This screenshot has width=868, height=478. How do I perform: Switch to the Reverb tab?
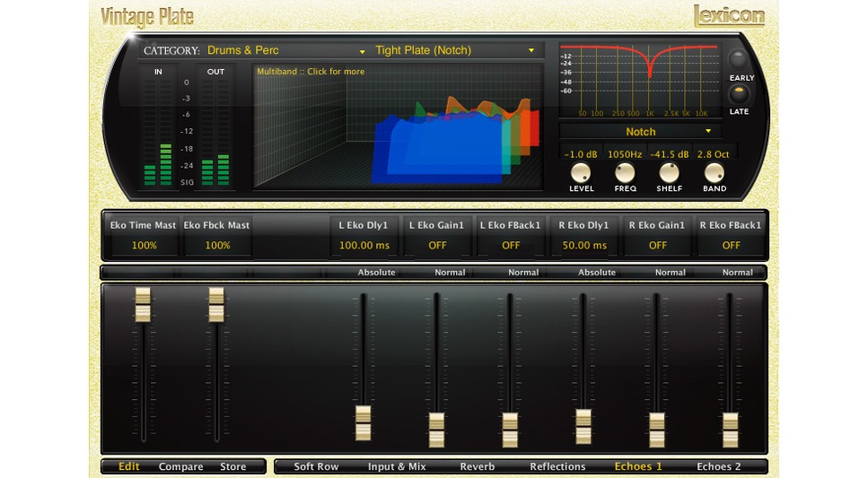478,466
